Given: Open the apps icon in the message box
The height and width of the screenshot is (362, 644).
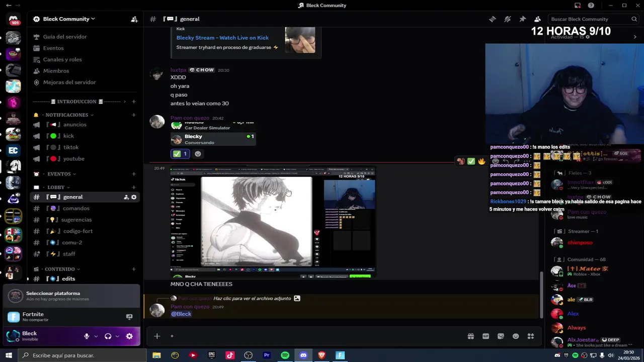Looking at the screenshot, I should click(531, 336).
